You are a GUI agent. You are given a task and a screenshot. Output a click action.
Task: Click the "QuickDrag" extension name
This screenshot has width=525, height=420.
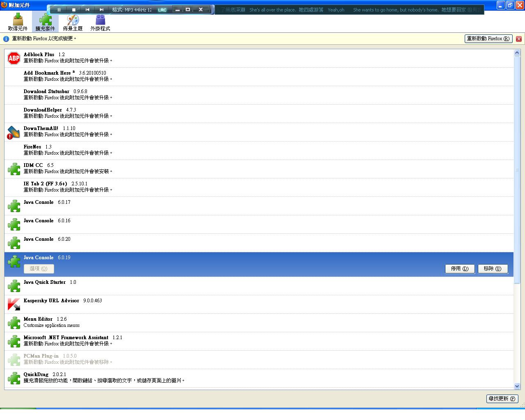(36, 374)
